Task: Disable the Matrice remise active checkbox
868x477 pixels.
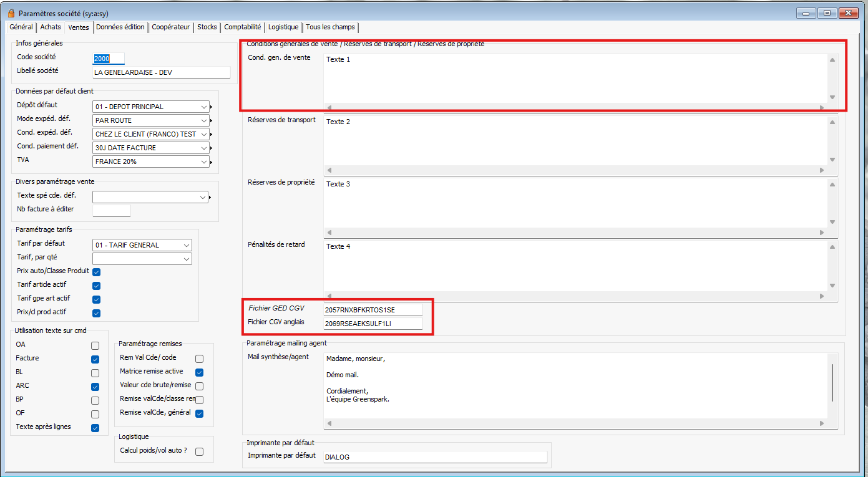Action: click(x=200, y=372)
